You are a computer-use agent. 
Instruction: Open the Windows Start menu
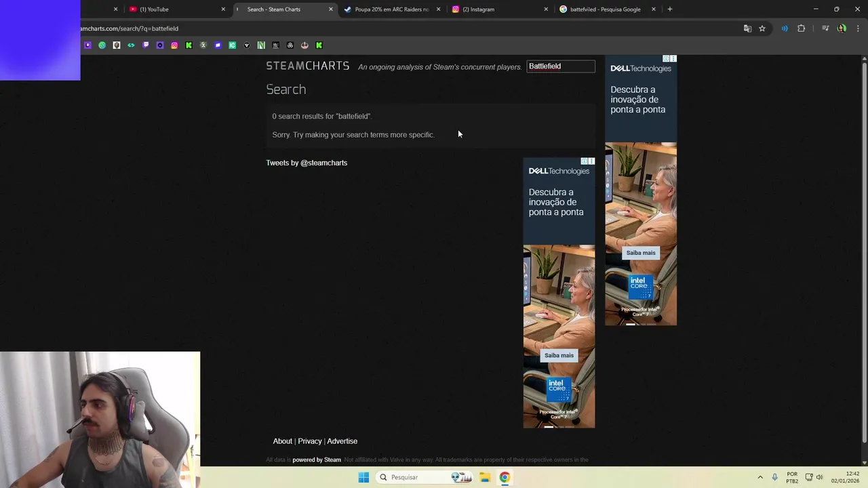coord(363,477)
